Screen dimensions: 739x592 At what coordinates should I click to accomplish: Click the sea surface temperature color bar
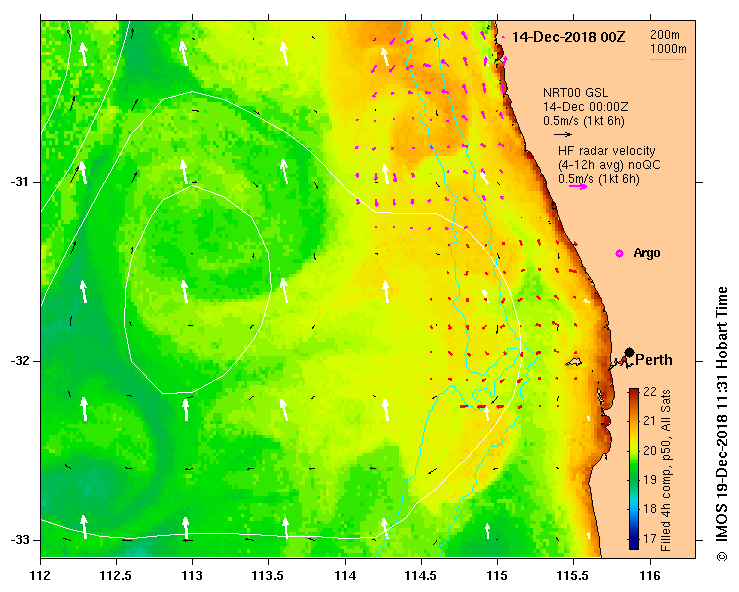(x=634, y=469)
